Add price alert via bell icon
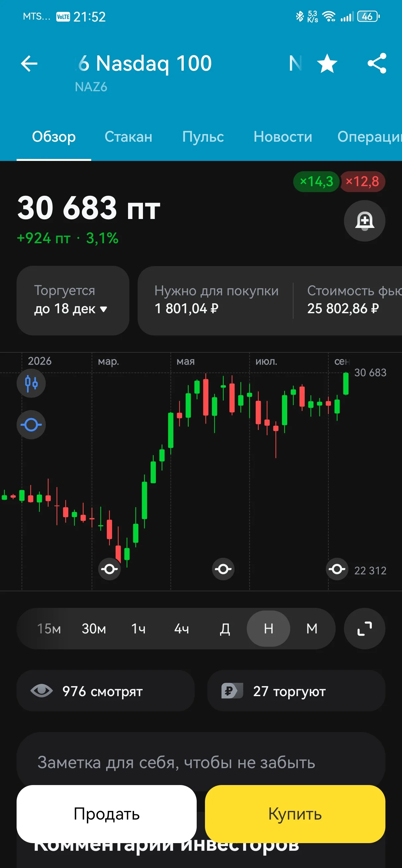Image resolution: width=402 pixels, height=868 pixels. [x=364, y=221]
